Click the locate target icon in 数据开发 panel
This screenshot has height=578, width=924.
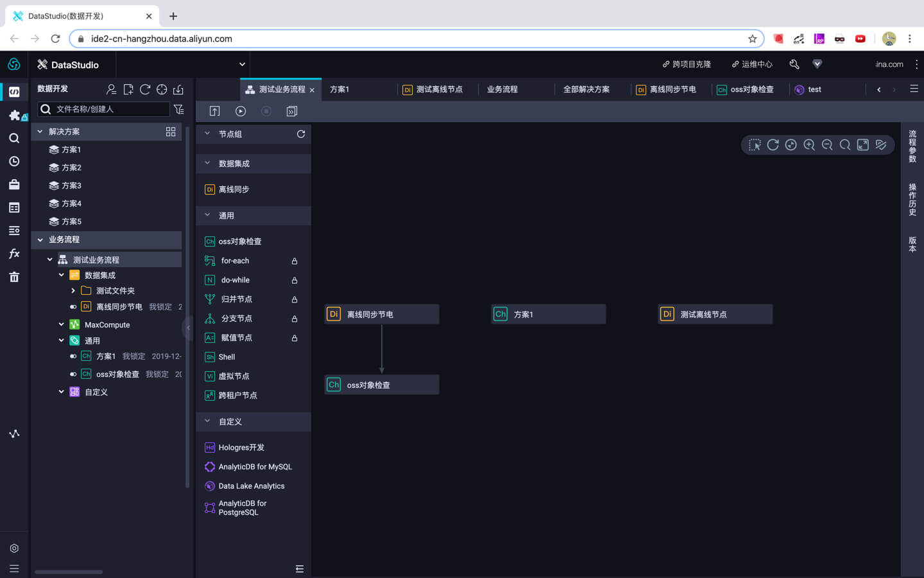pos(162,89)
